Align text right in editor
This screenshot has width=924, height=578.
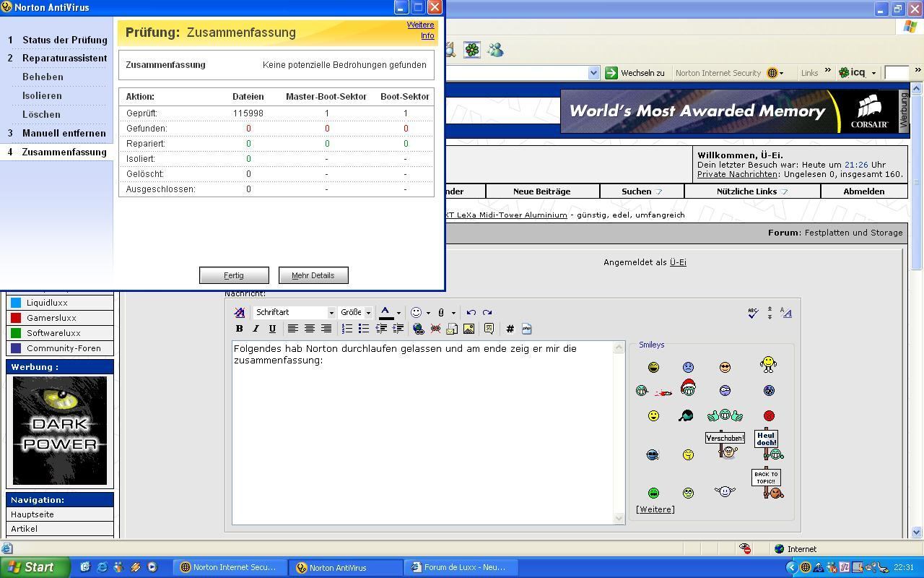point(326,329)
